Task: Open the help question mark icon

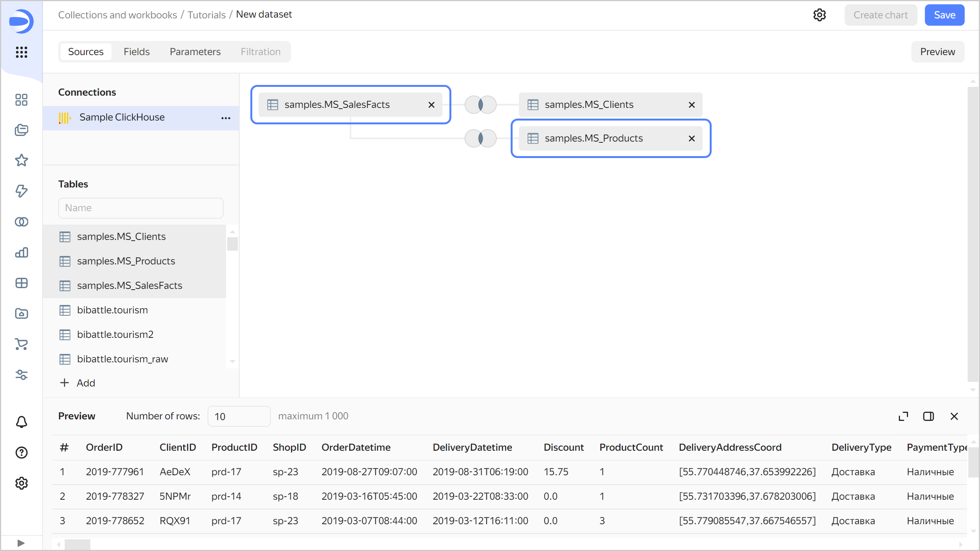Action: [21, 453]
